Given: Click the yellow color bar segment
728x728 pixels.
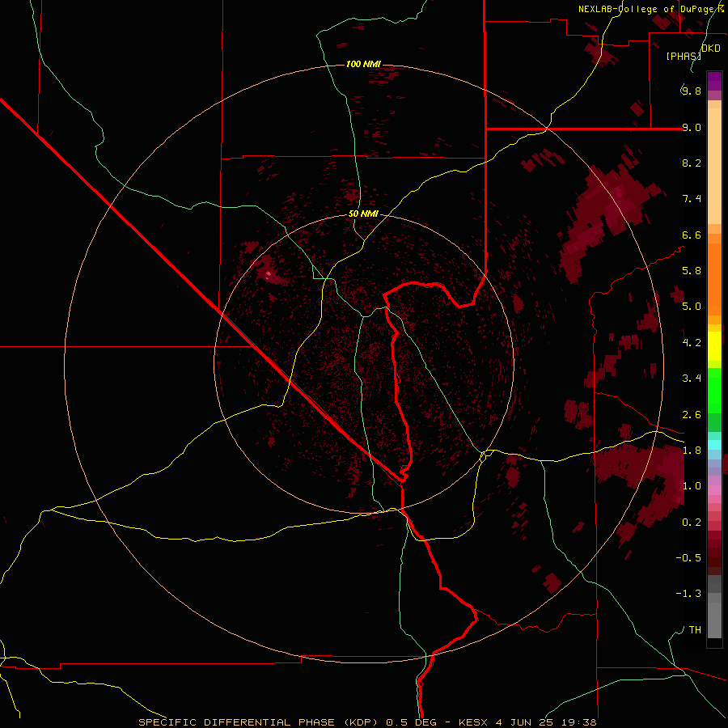Looking at the screenshot, I should pyautogui.click(x=714, y=346).
